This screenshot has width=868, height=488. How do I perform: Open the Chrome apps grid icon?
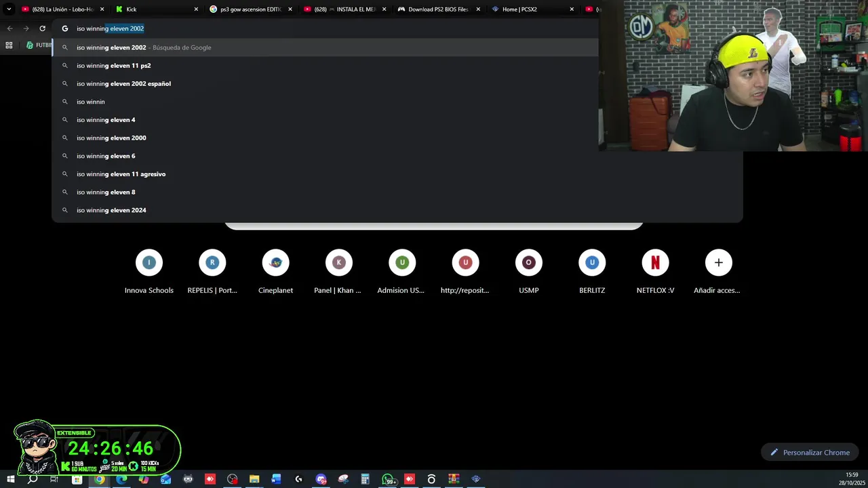point(9,45)
